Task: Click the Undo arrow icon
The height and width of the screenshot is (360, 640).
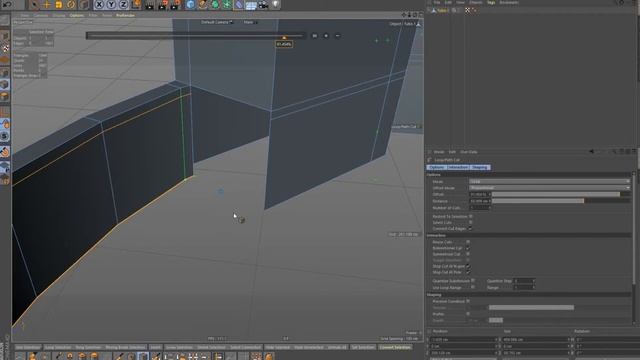Action: click(x=7, y=4)
